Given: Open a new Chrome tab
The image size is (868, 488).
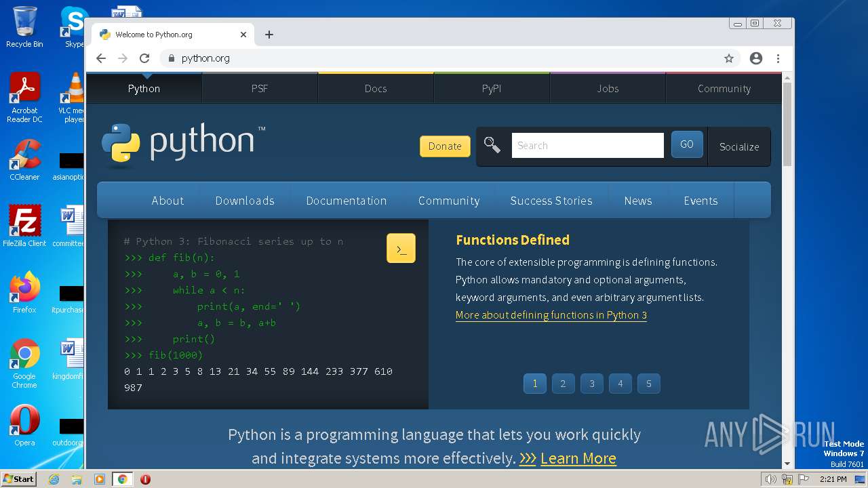Looking at the screenshot, I should pos(269,35).
